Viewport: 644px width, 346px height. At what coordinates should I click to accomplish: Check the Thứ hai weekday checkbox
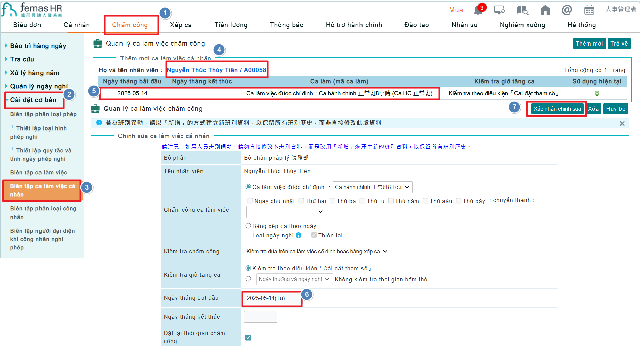tap(301, 201)
